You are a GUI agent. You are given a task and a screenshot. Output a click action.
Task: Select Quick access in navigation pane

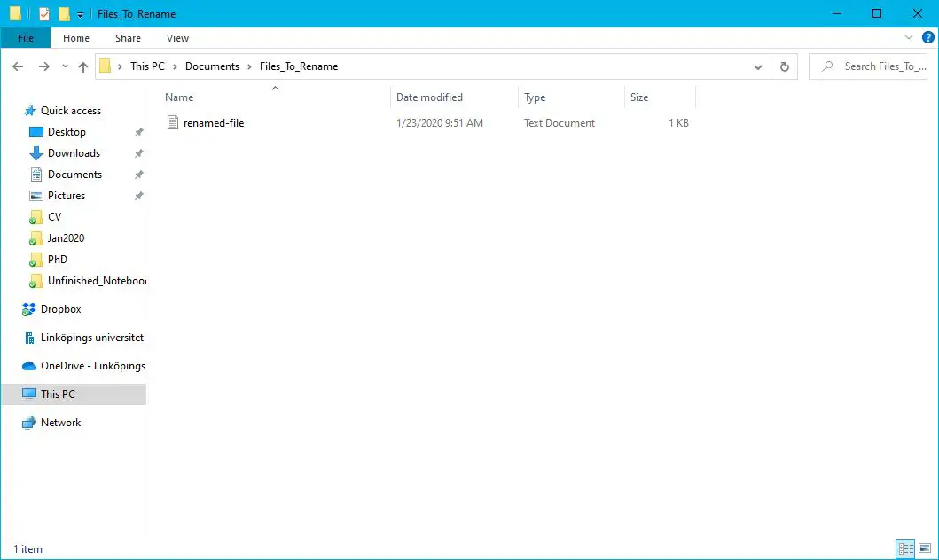point(71,111)
